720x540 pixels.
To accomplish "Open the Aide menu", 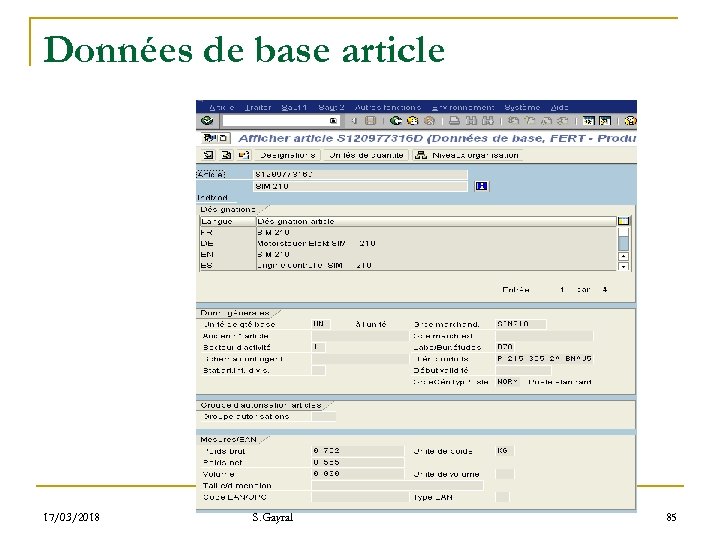I will pos(559,107).
